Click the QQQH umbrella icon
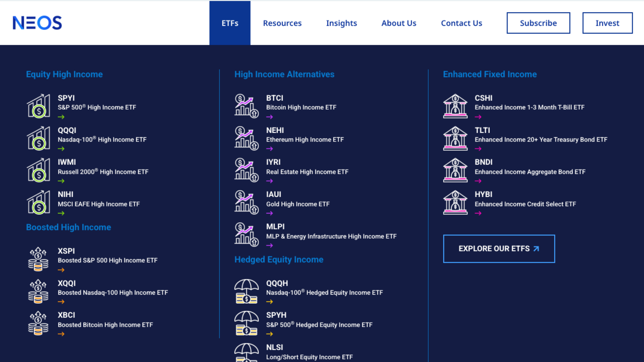The image size is (644, 362). pos(247,291)
